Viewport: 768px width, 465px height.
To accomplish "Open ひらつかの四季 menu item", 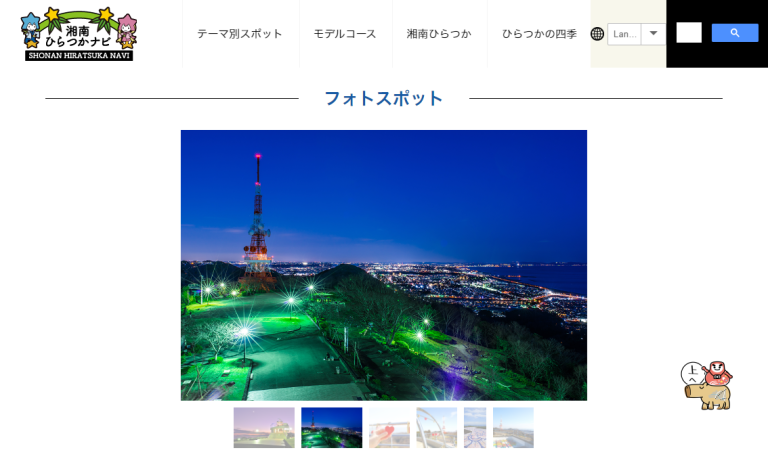I will pyautogui.click(x=539, y=34).
